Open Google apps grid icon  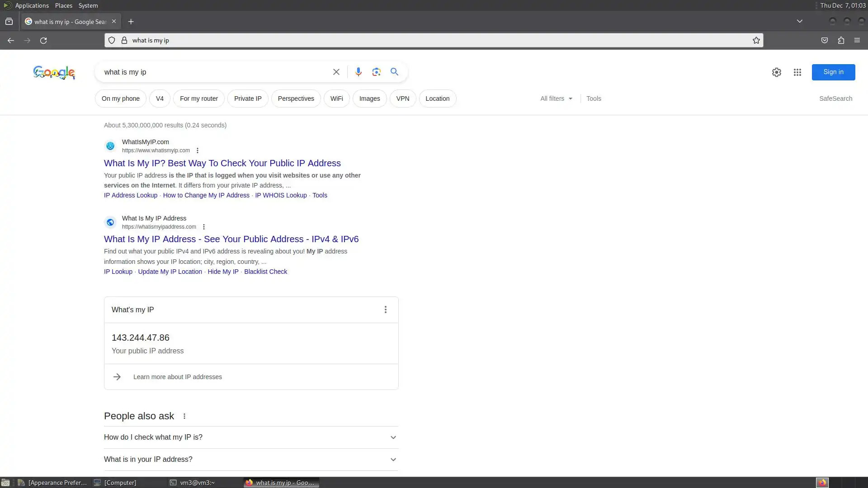point(797,72)
